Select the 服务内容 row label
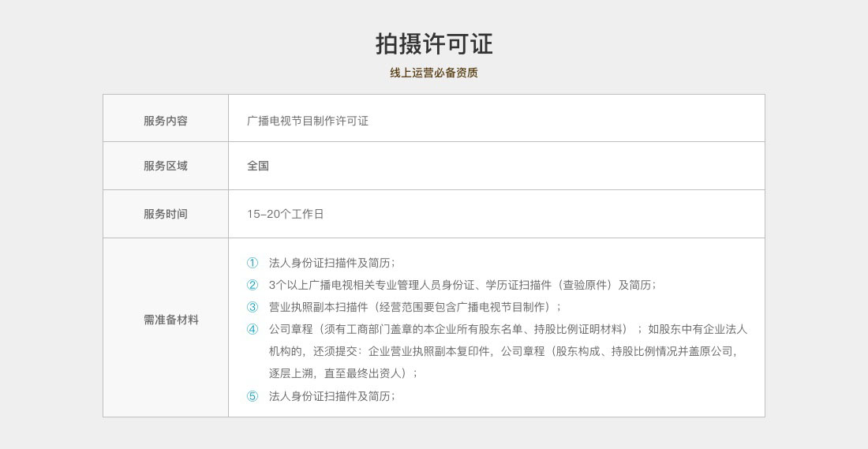 click(166, 121)
